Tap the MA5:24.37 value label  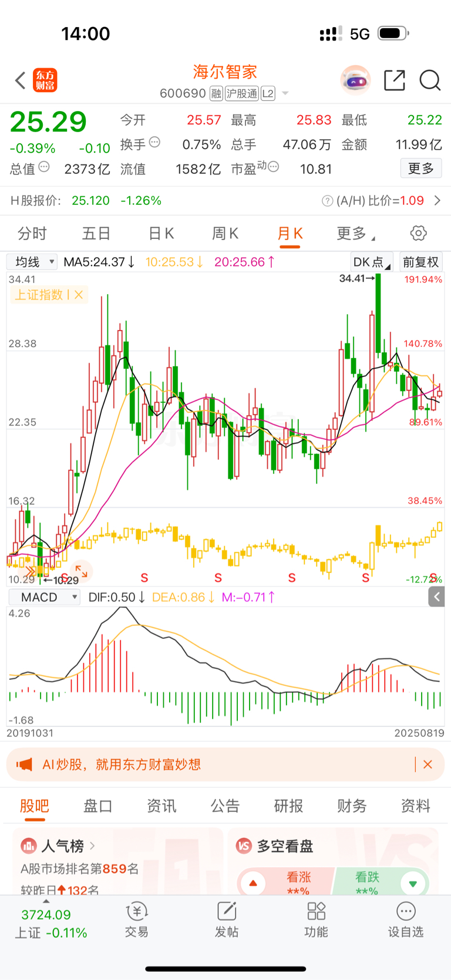(x=99, y=262)
